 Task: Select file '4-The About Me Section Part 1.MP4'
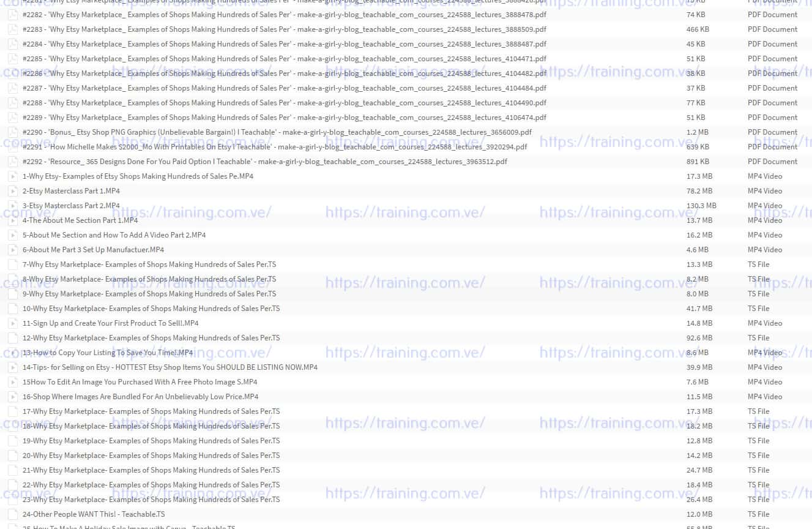[x=80, y=220]
